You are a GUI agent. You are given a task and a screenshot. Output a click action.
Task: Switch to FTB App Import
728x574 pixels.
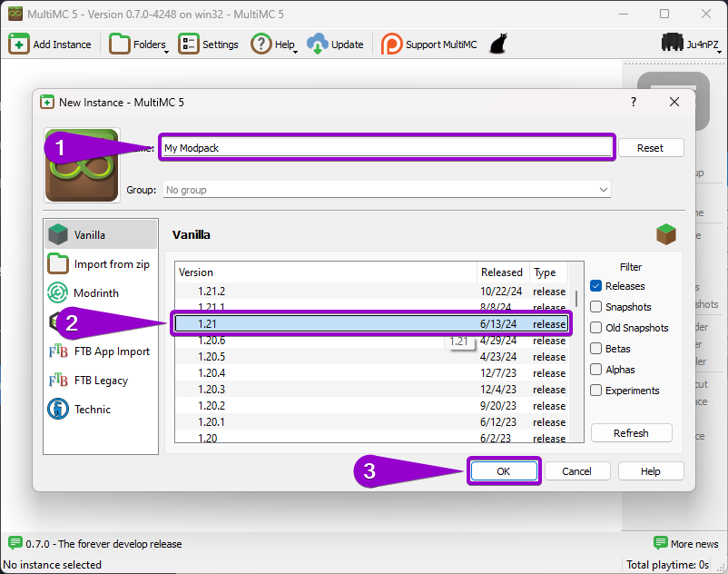click(100, 351)
